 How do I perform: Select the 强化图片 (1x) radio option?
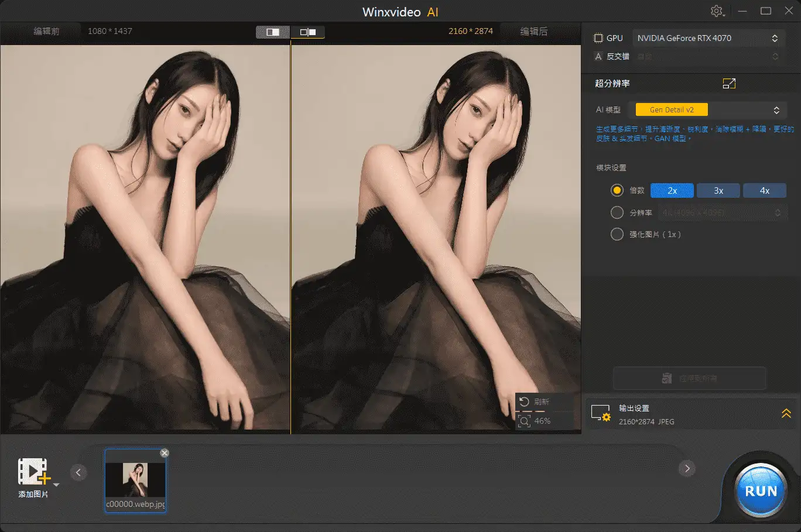617,234
